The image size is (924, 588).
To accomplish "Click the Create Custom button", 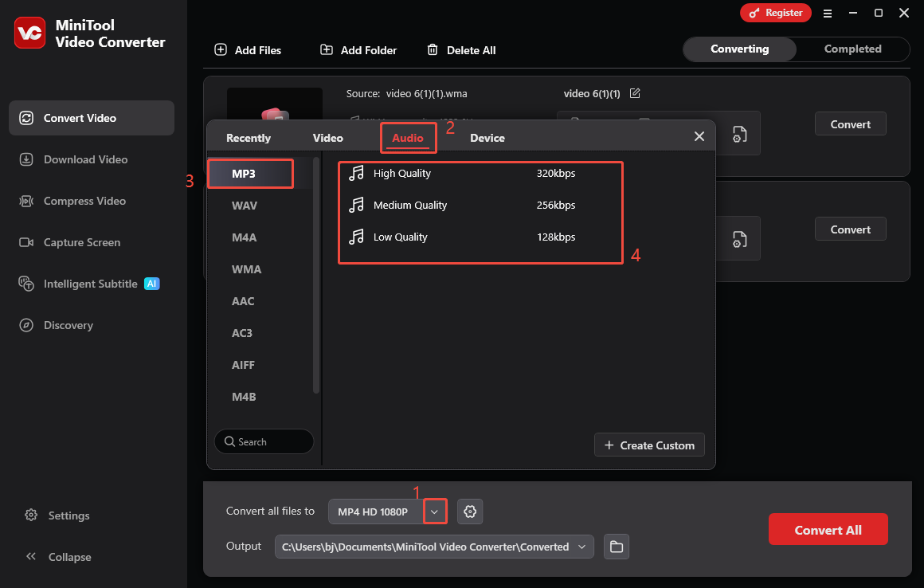I will pos(649,445).
